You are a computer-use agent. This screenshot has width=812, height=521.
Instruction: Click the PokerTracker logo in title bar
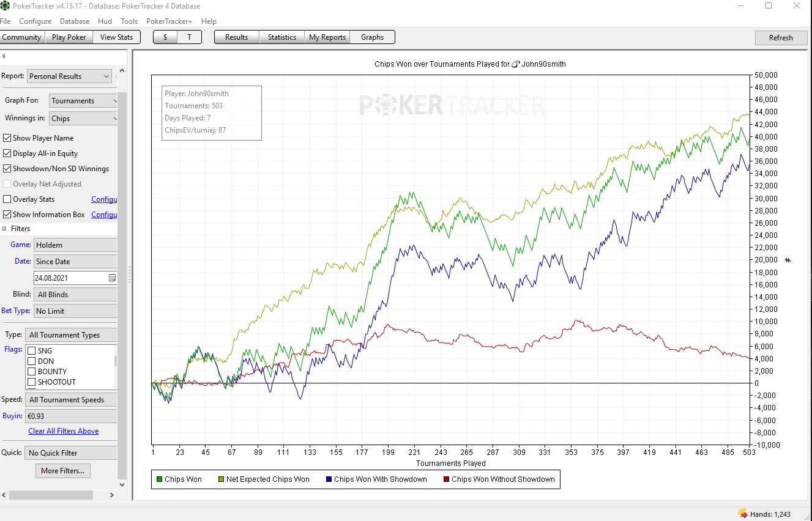tap(5, 6)
